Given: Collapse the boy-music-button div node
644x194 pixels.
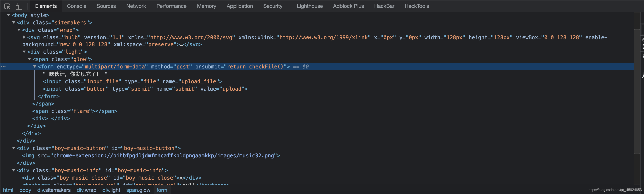Looking at the screenshot, I should click(x=14, y=148).
